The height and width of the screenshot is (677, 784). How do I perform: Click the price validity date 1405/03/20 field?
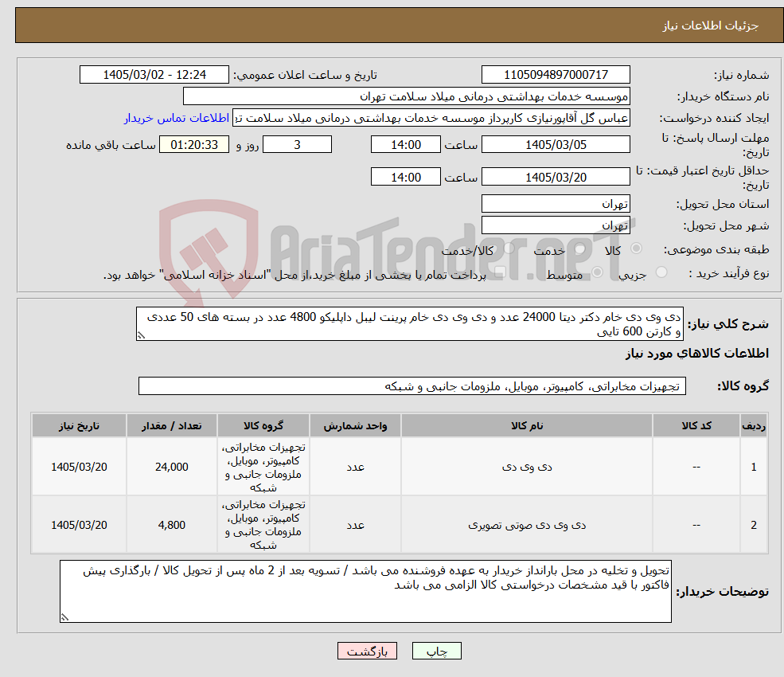[556, 177]
